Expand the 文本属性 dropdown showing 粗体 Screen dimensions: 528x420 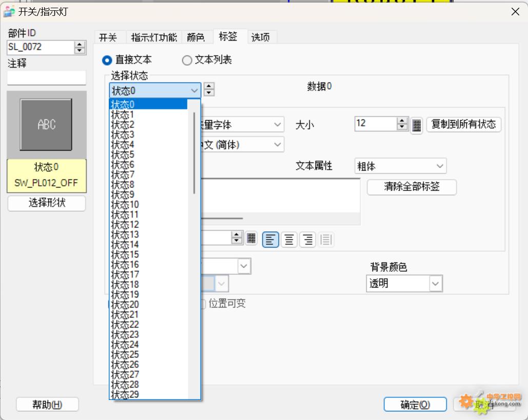point(400,166)
